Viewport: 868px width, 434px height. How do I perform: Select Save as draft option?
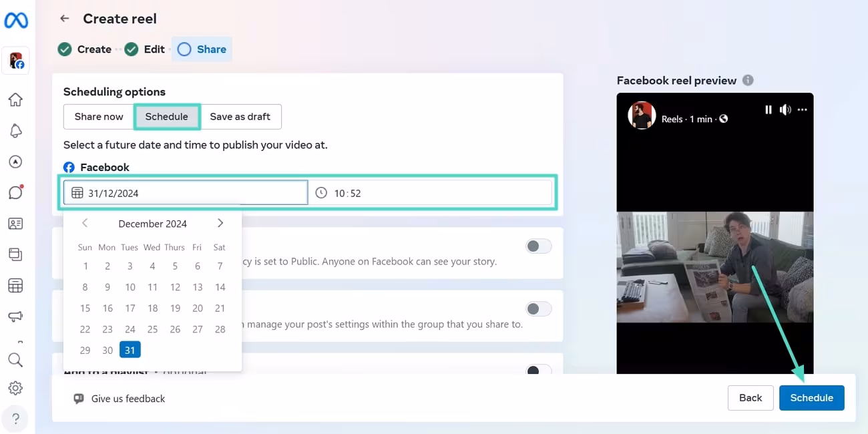pos(240,116)
